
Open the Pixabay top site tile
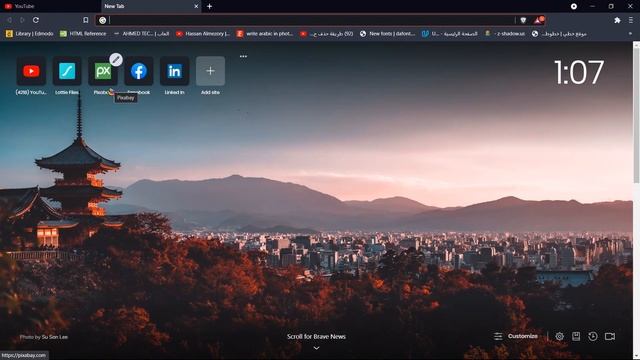pyautogui.click(x=103, y=71)
